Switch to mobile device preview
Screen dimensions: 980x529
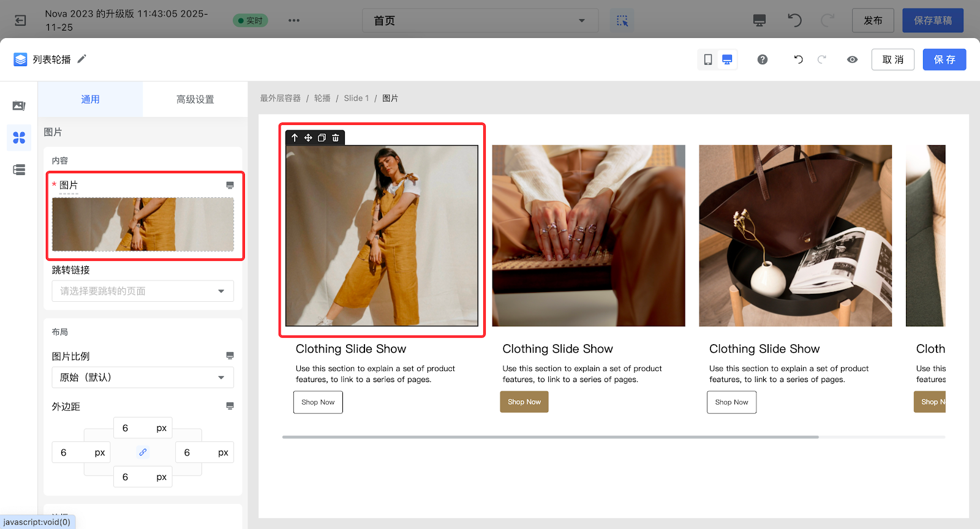point(708,59)
